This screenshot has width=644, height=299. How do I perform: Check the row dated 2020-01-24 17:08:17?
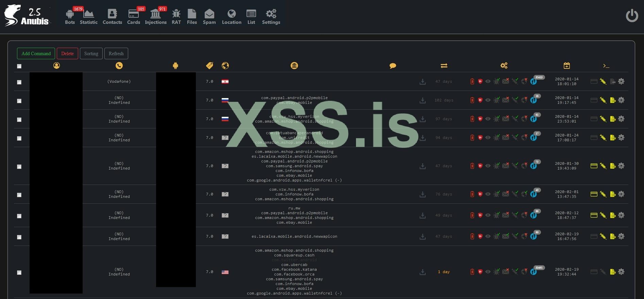19,138
